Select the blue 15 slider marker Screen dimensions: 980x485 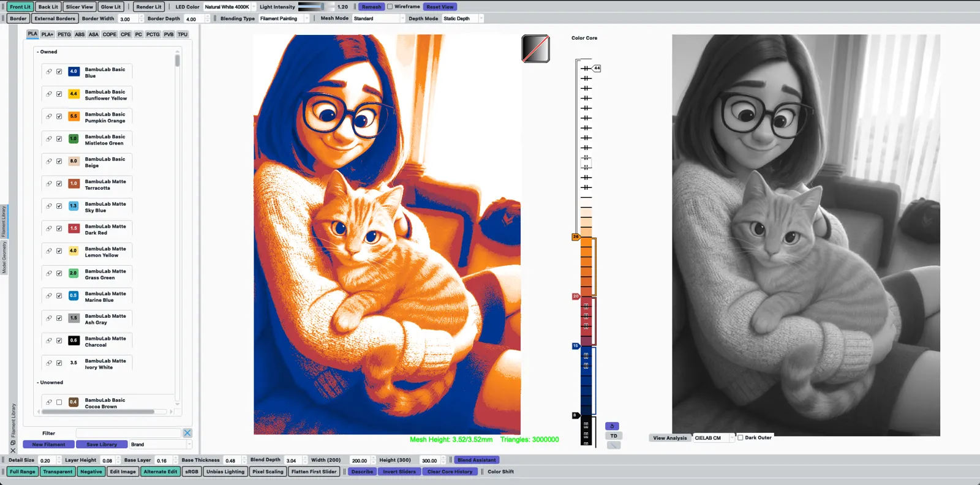(x=576, y=346)
